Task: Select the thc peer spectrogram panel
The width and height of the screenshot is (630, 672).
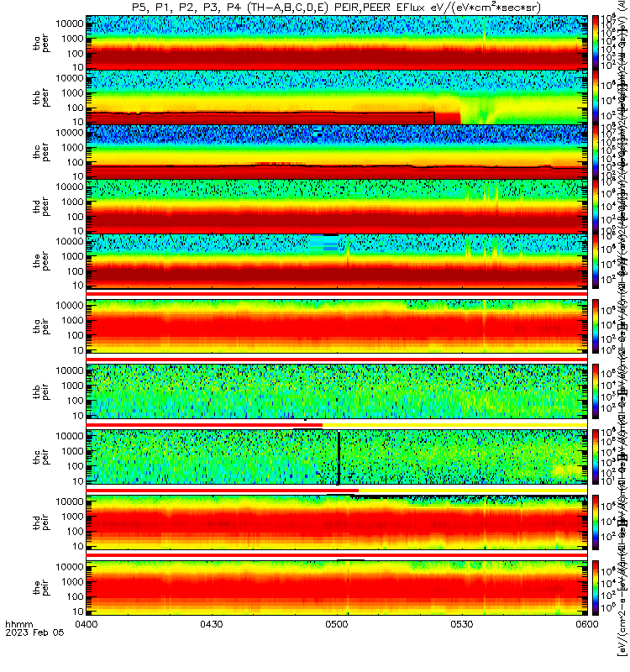Action: [x=337, y=152]
